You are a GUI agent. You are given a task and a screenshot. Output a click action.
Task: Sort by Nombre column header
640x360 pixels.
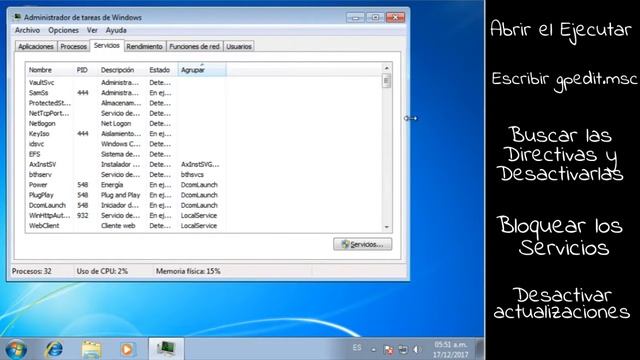(x=49, y=70)
